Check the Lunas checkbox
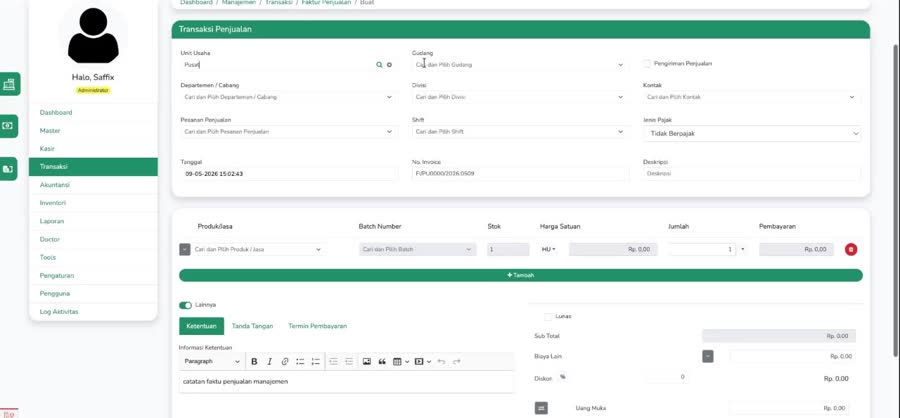 tap(548, 316)
